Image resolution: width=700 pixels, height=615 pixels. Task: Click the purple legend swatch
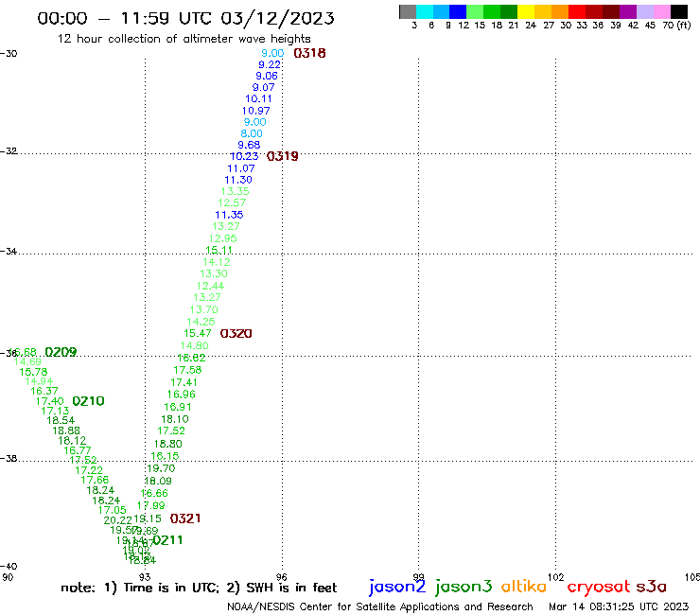coord(627,11)
